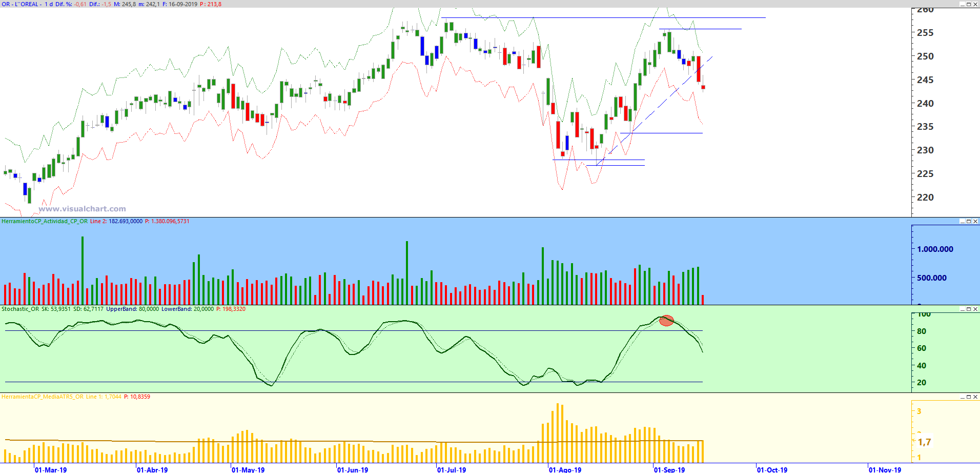Click the 'P: 198,3320' stochastic reading
The width and height of the screenshot is (980, 473).
(x=231, y=309)
